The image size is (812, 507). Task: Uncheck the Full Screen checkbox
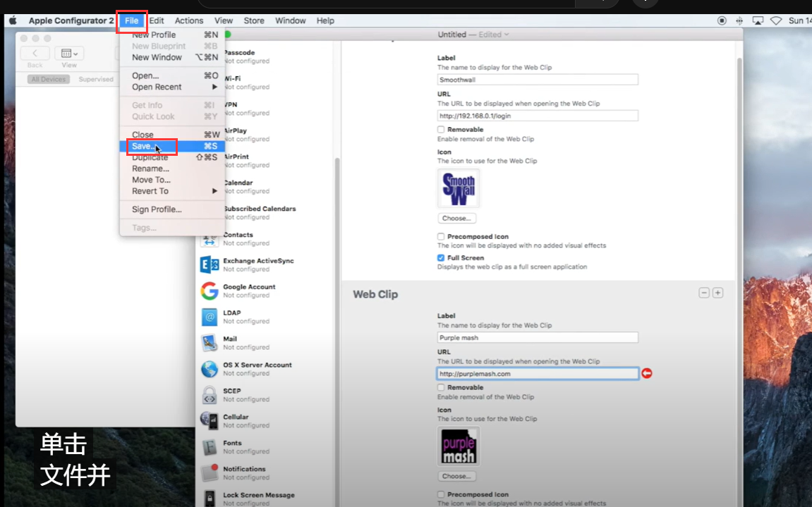[441, 258]
